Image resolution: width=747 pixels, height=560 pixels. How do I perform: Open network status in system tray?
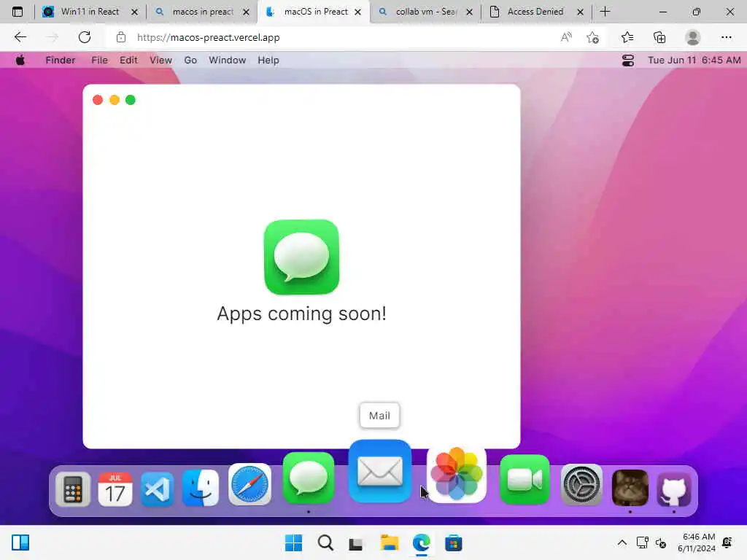click(x=642, y=542)
